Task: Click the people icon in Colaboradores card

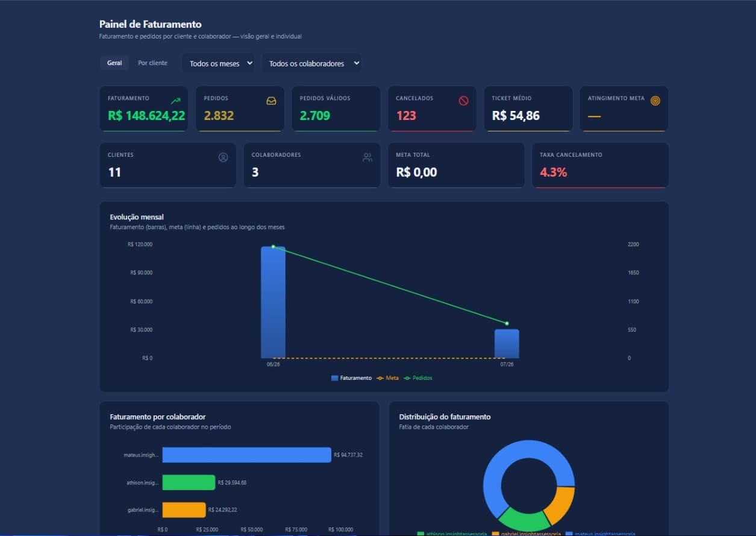Action: pos(367,157)
